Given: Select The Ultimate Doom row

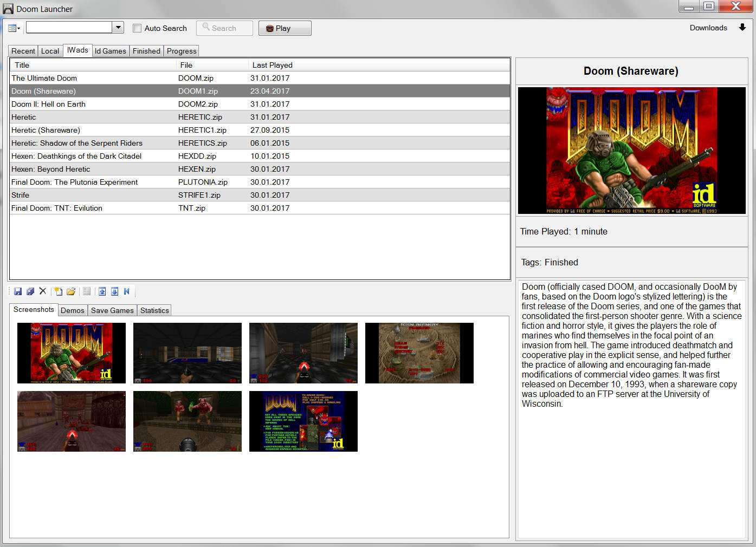Looking at the screenshot, I should (x=260, y=78).
